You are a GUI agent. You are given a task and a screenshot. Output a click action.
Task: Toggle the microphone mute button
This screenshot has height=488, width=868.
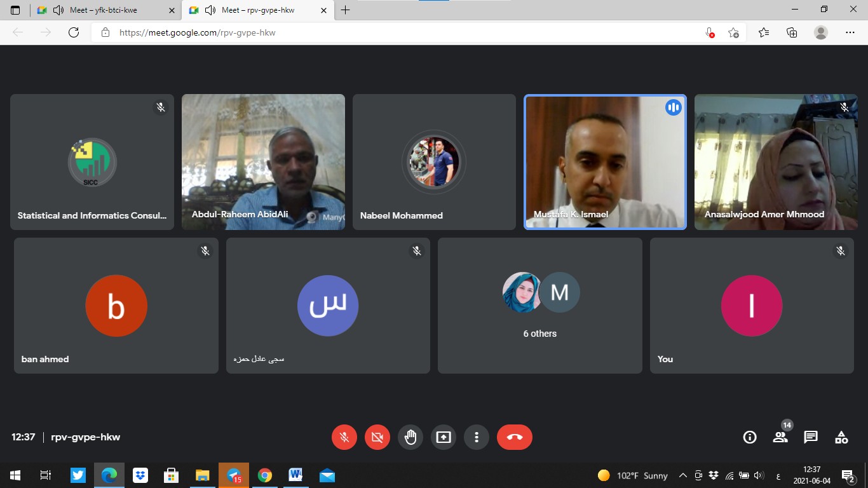344,437
